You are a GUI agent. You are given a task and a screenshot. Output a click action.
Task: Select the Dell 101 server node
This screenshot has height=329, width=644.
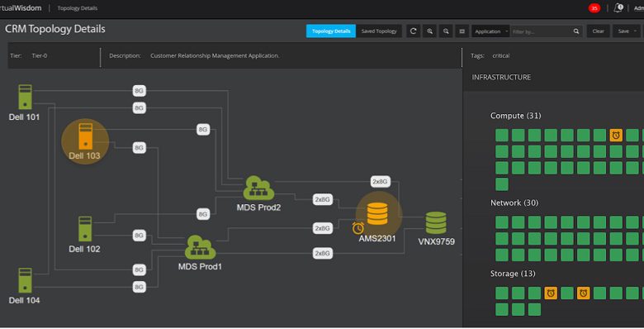pos(25,97)
